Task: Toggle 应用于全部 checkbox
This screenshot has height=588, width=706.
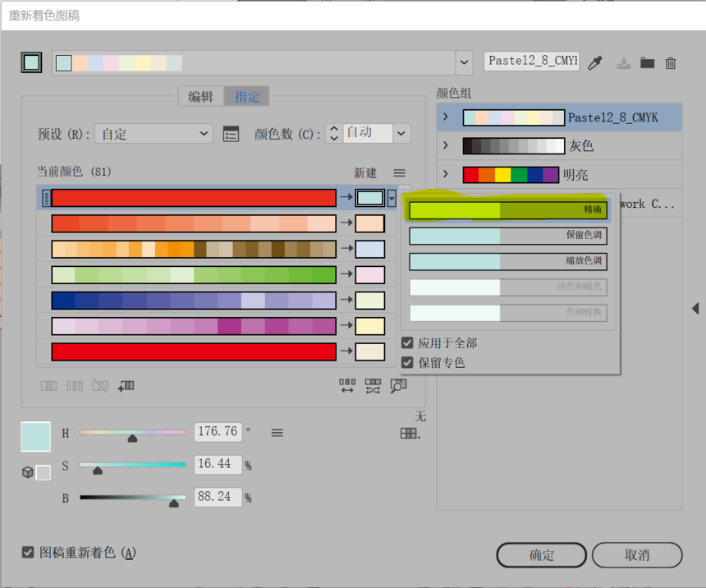Action: pyautogui.click(x=407, y=343)
